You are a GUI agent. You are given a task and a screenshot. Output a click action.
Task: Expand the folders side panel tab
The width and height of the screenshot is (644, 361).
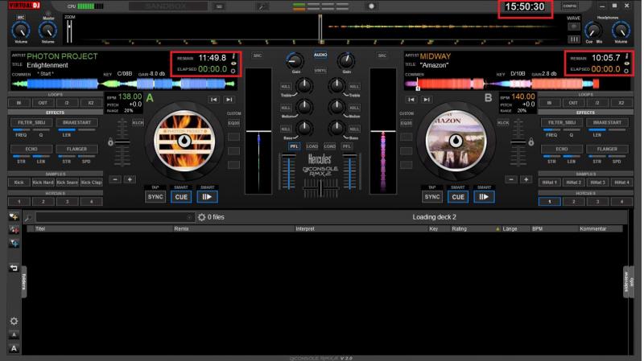point(24,282)
